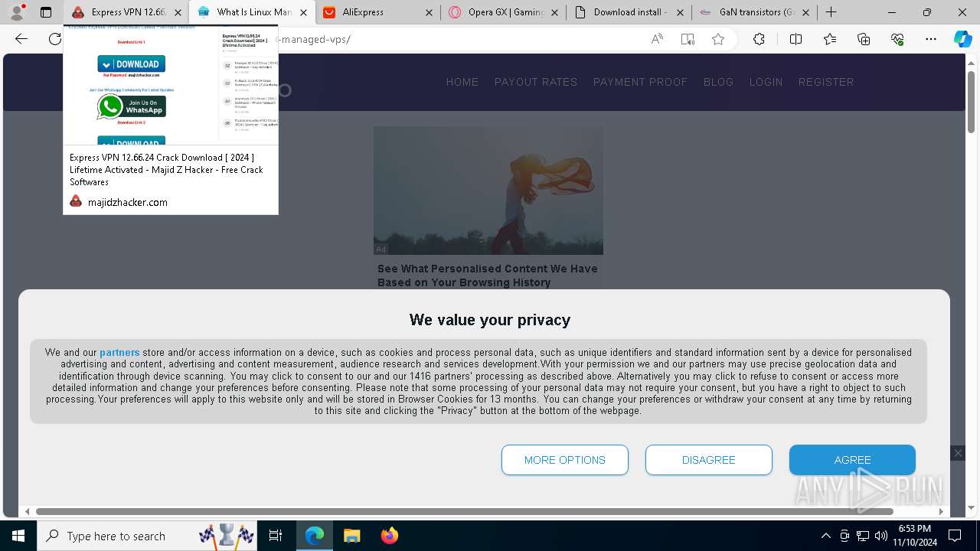Close the GaN transistors tab
980x551 pixels.
(805, 12)
